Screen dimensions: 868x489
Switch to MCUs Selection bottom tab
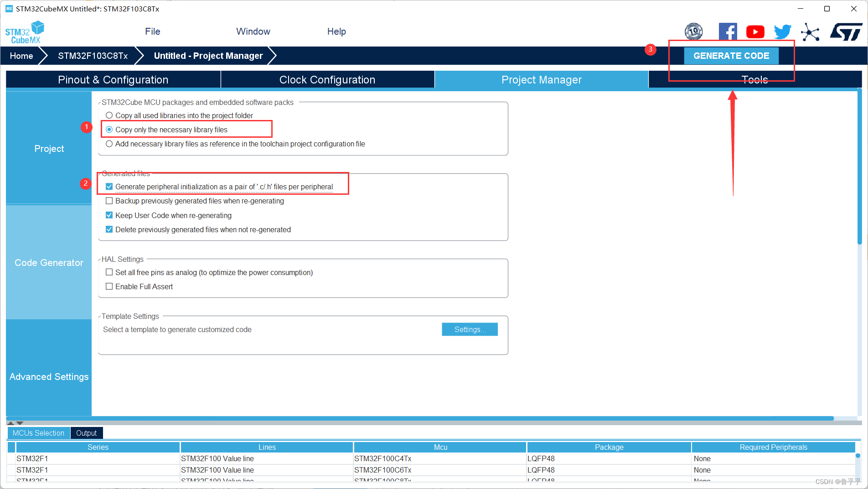click(x=39, y=433)
